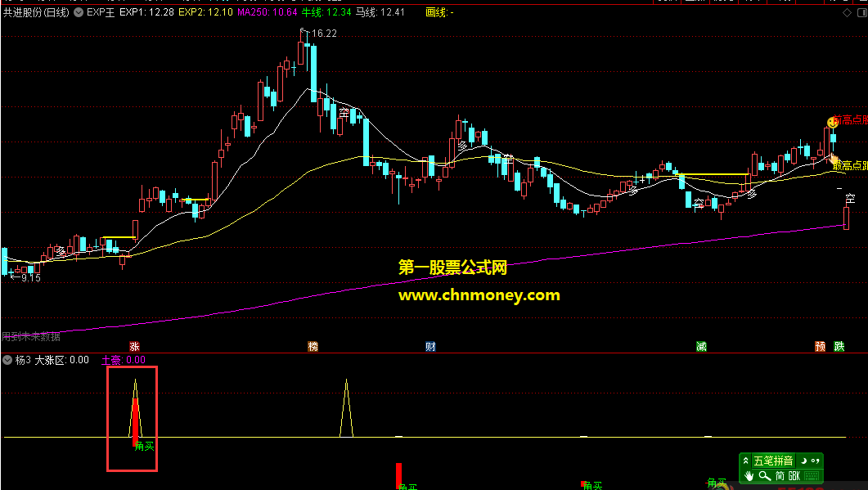
Task: Click the EXP2: 12.10 value
Action: click(205, 12)
